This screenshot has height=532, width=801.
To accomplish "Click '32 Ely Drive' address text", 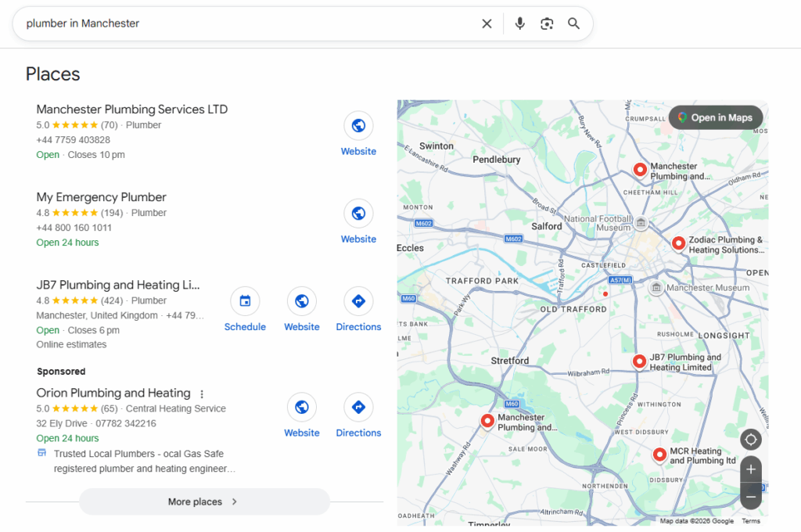I will pos(62,424).
